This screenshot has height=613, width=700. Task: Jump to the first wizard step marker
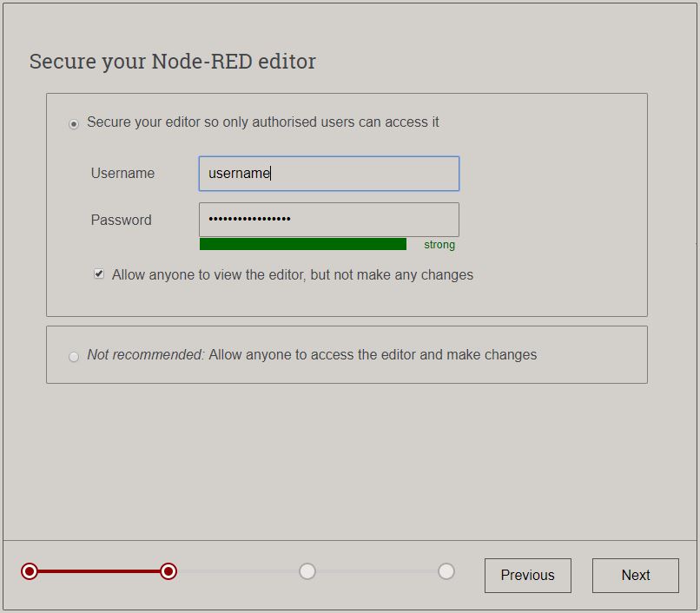point(30,571)
